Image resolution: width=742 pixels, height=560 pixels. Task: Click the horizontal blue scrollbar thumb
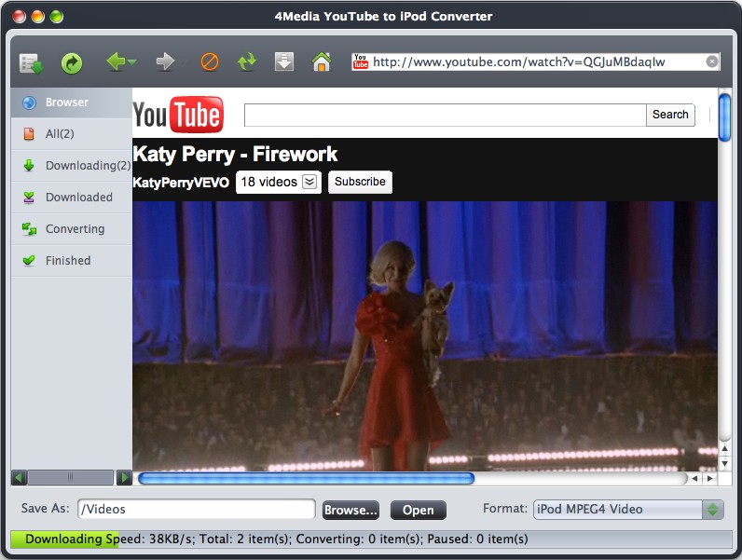point(306,478)
